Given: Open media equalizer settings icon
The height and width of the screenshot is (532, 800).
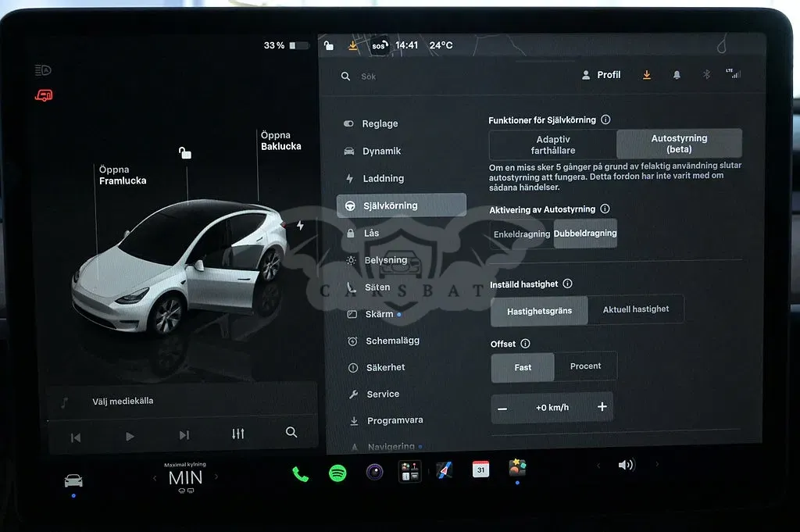Looking at the screenshot, I should click(237, 434).
